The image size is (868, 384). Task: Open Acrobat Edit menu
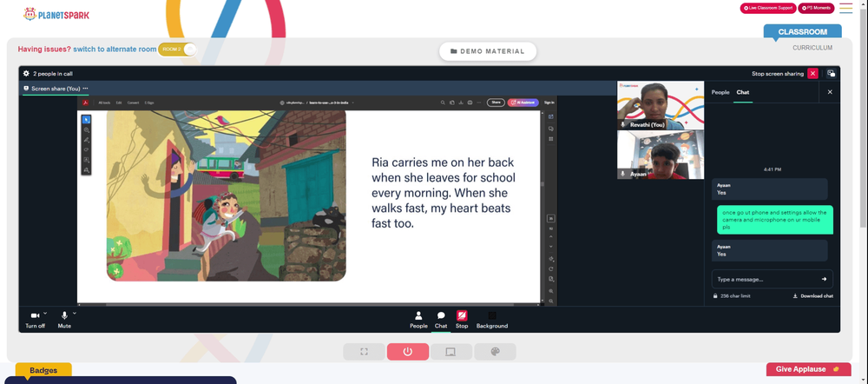tap(119, 103)
